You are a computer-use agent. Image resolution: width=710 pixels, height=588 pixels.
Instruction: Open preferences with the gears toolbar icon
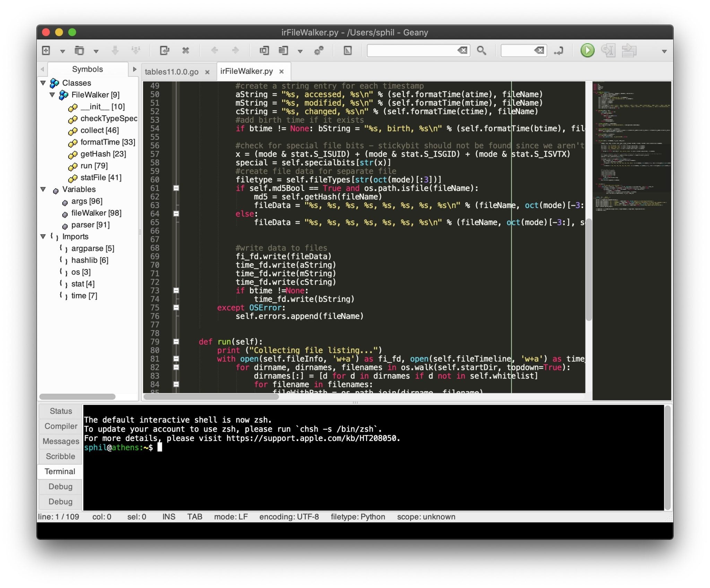(319, 51)
